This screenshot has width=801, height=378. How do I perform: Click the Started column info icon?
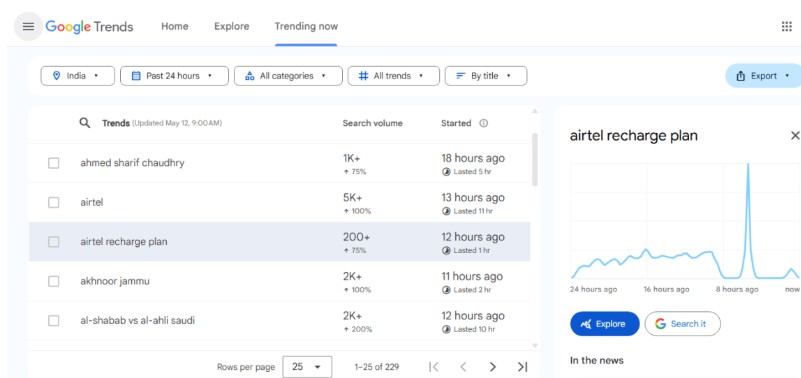483,123
